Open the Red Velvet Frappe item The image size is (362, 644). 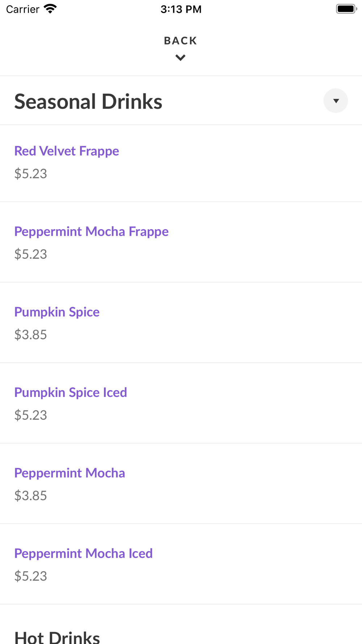coord(67,151)
